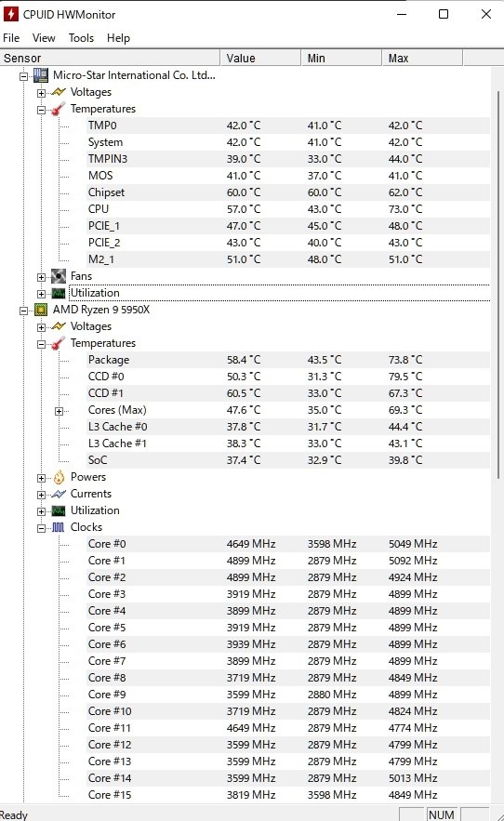The image size is (504, 821).
Task: Click the thermometer icon for Micro-Star Temperatures
Action: coord(59,109)
